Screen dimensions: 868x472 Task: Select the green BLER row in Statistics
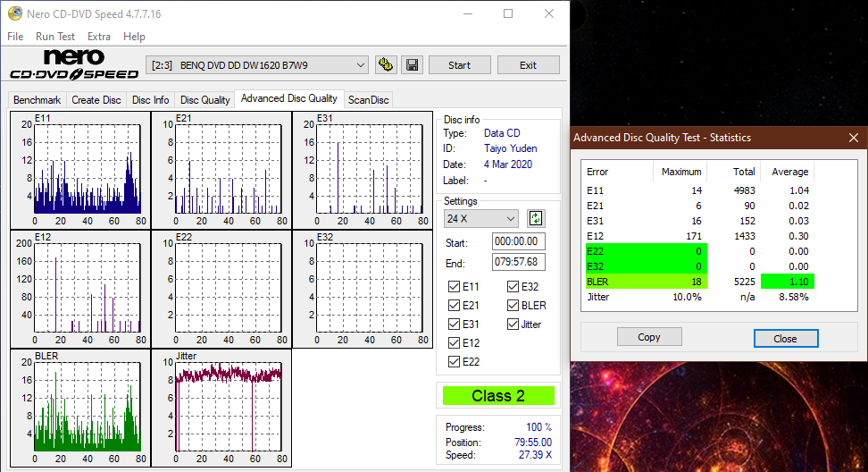coord(700,282)
